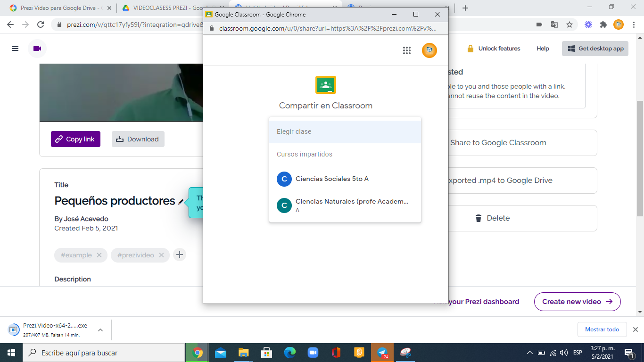Click Unlock features link
This screenshot has width=644, height=362.
click(x=494, y=49)
